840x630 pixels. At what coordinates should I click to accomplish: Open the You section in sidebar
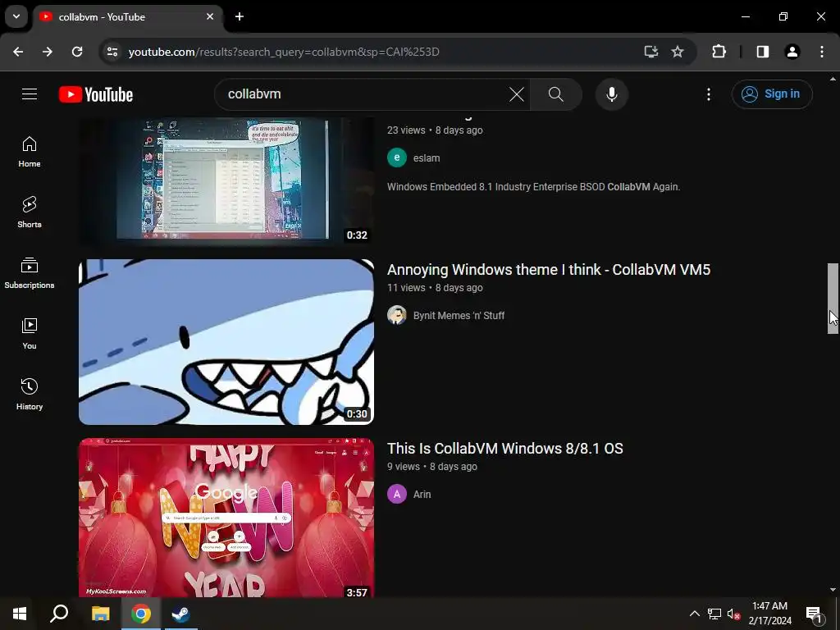point(30,334)
